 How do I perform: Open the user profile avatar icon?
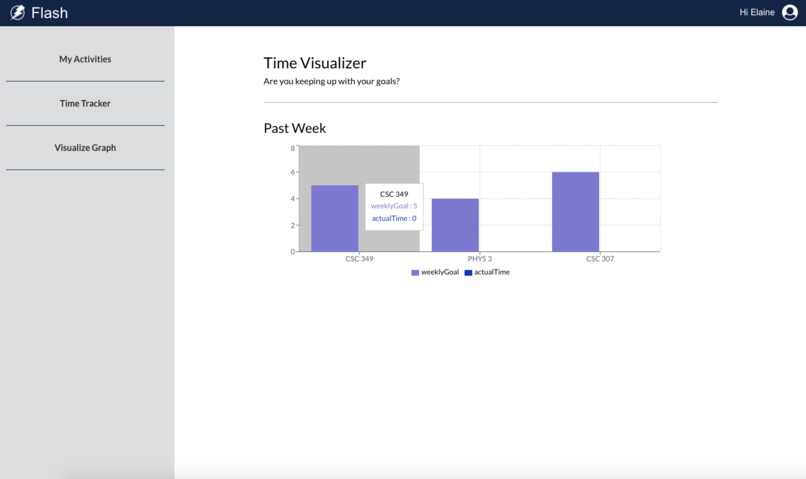coord(790,12)
